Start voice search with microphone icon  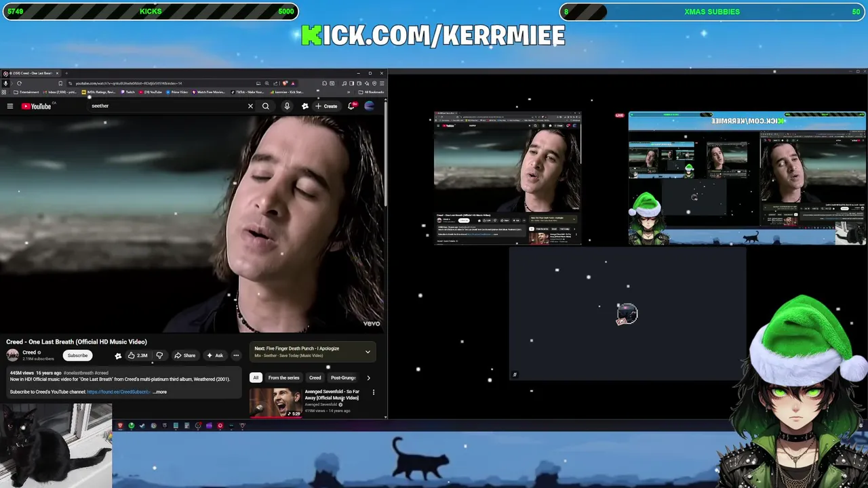pyautogui.click(x=287, y=106)
